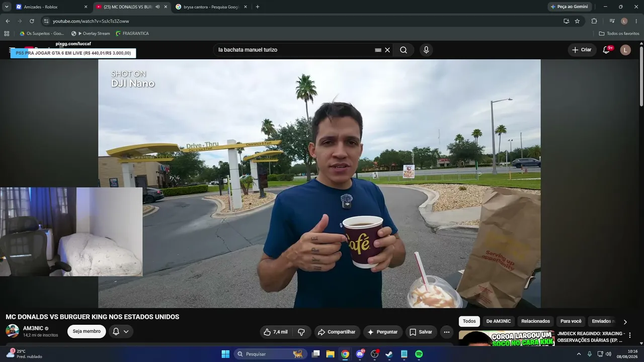Start voice search with microphone
The image size is (644, 362).
click(426, 50)
